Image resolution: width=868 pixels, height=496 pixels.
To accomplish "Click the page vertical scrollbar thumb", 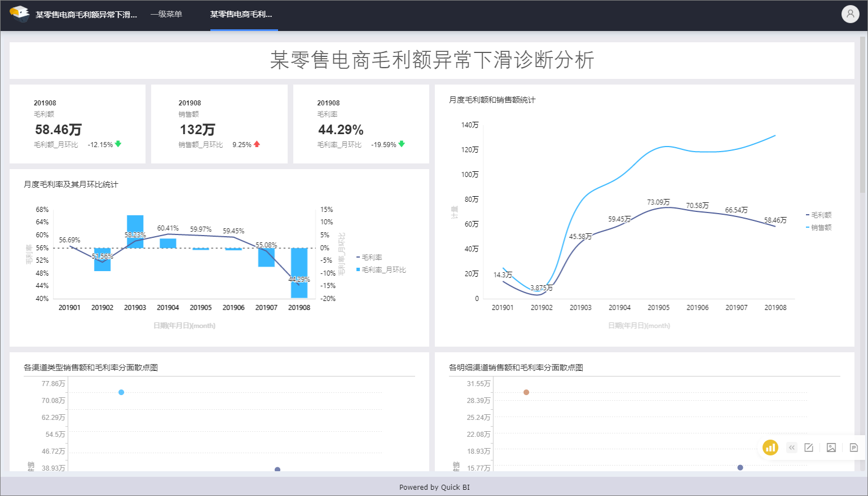I will [862, 115].
